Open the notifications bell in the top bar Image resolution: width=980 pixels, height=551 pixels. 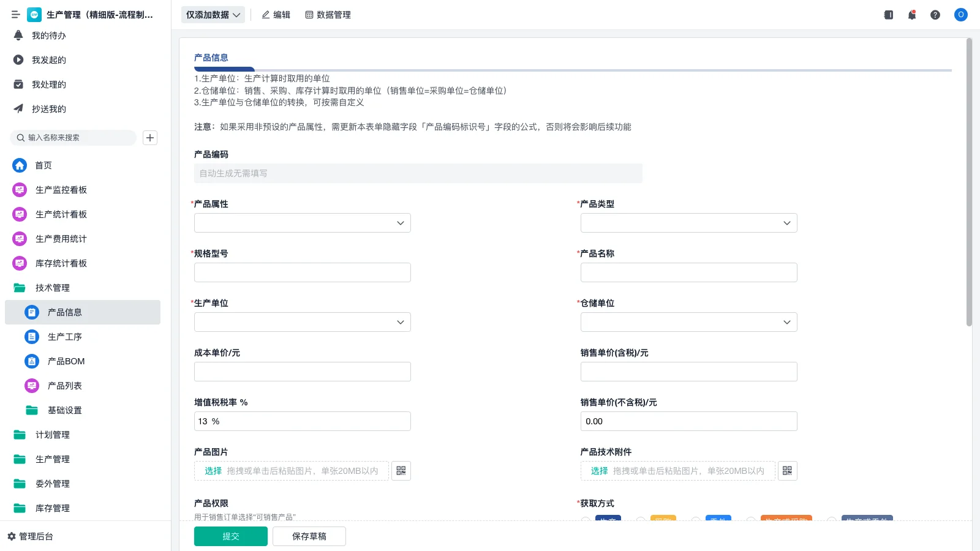911,15
